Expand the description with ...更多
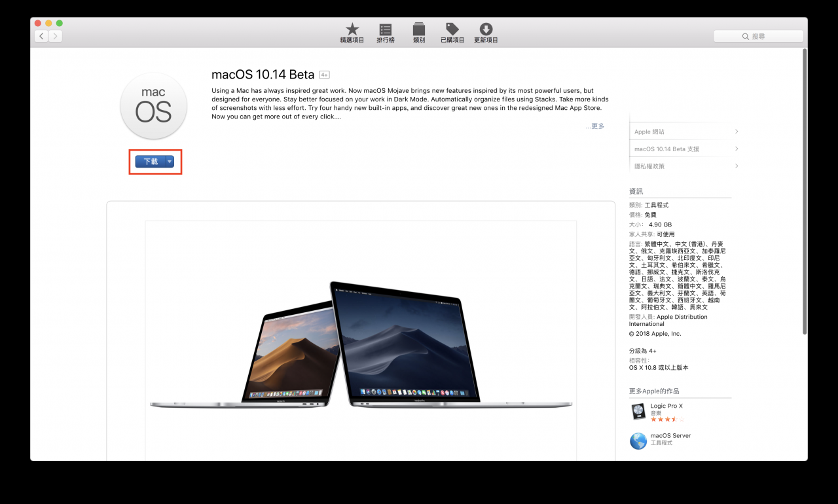The image size is (838, 504). [x=595, y=126]
